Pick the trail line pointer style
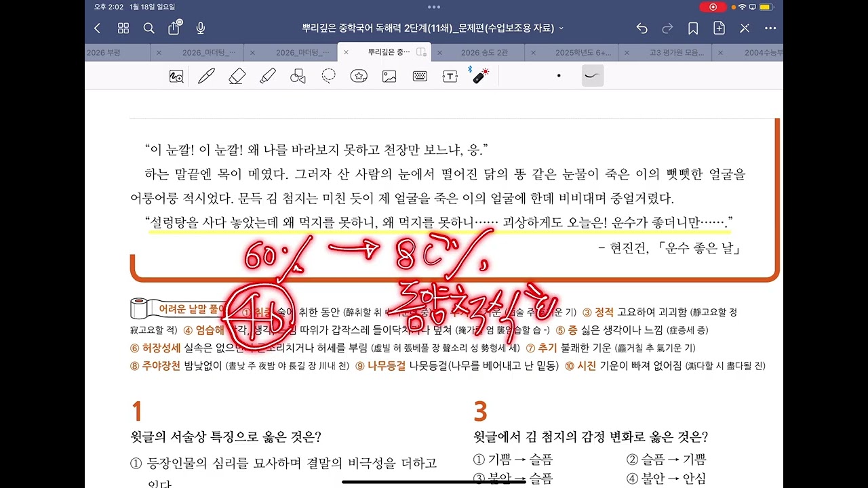The width and height of the screenshot is (868, 488). pos(593,76)
